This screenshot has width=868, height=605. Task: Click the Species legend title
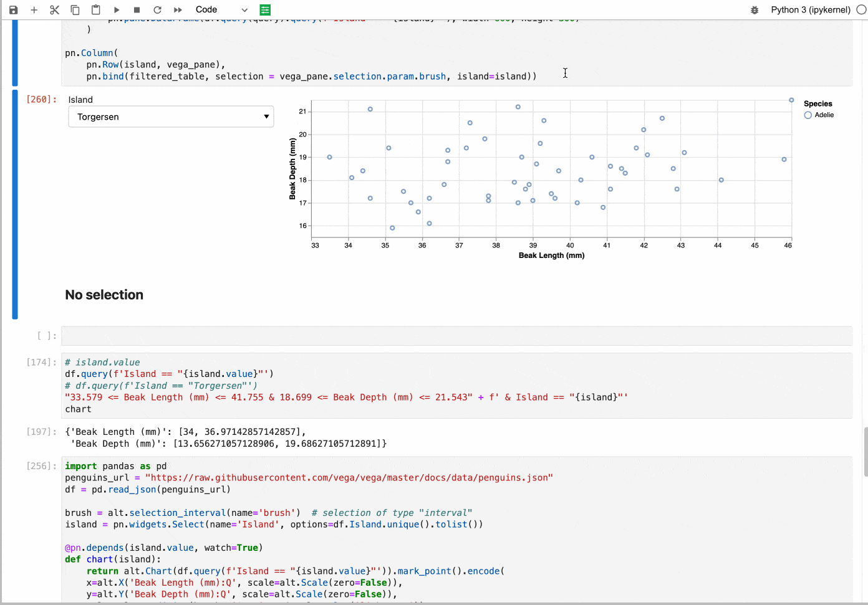pos(817,104)
